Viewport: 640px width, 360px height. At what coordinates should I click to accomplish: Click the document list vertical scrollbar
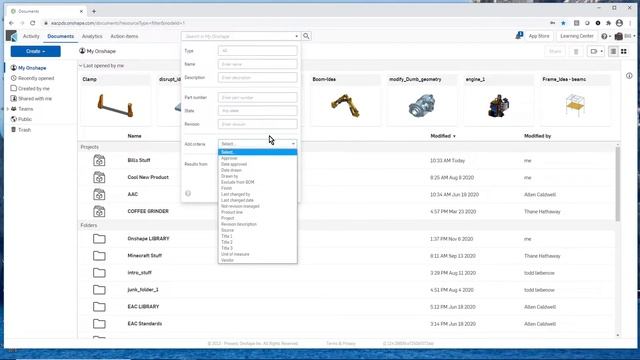click(x=618, y=184)
